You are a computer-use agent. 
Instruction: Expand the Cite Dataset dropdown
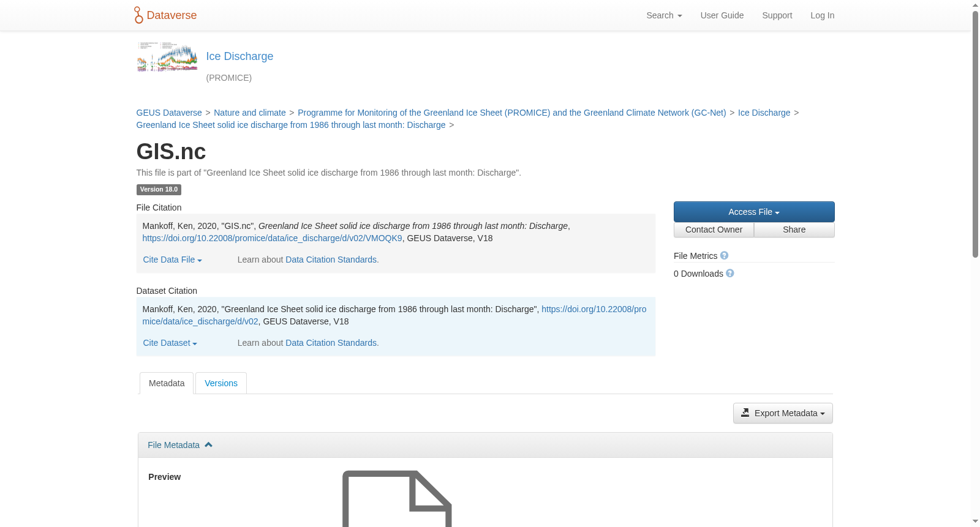[x=170, y=343]
